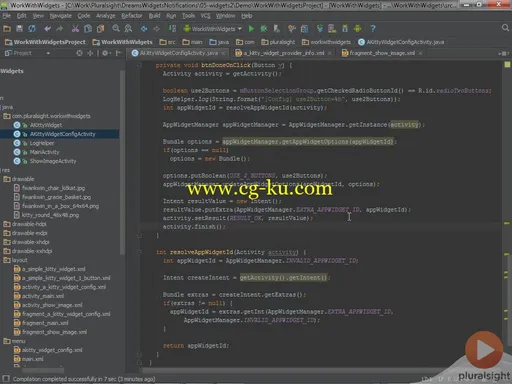Screen dimensions: 512x384
Task: Click the green Run button in toolbar
Action: click(251, 29)
